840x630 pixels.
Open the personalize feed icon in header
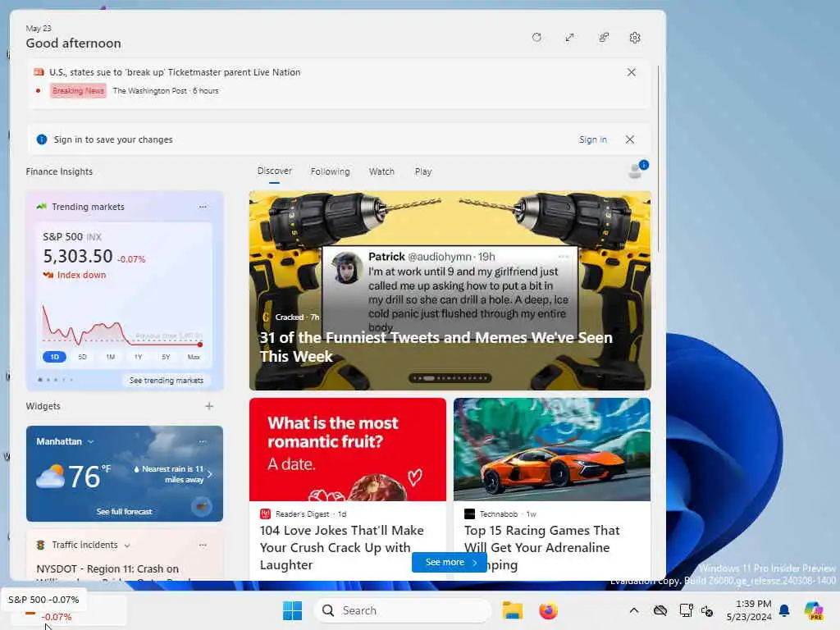[x=603, y=38]
